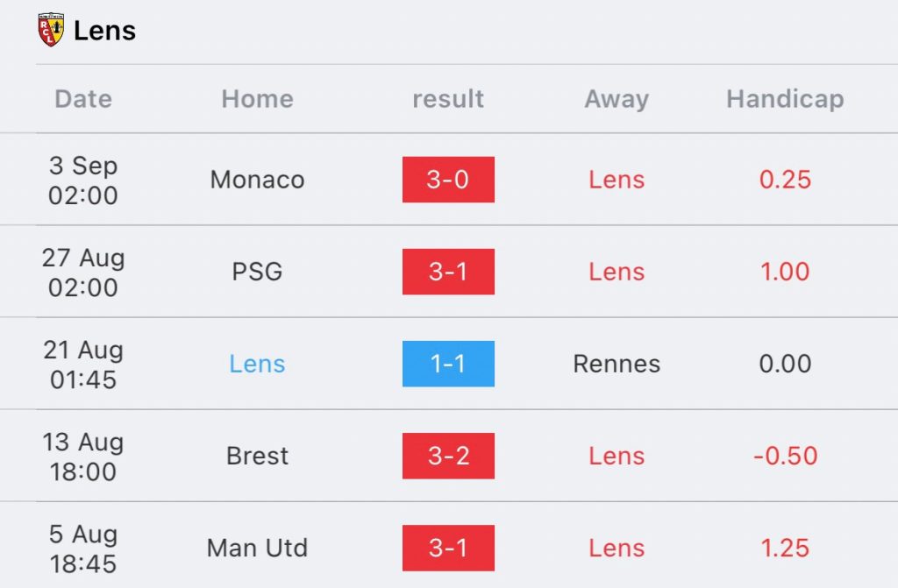The image size is (898, 588).
Task: Click the blue Lens home team name
Action: (257, 364)
